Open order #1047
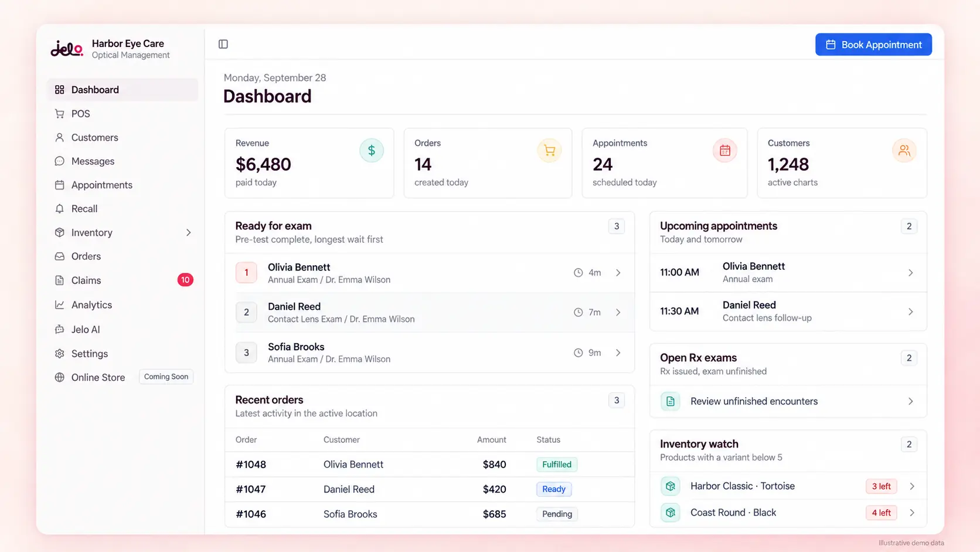 tap(430, 489)
